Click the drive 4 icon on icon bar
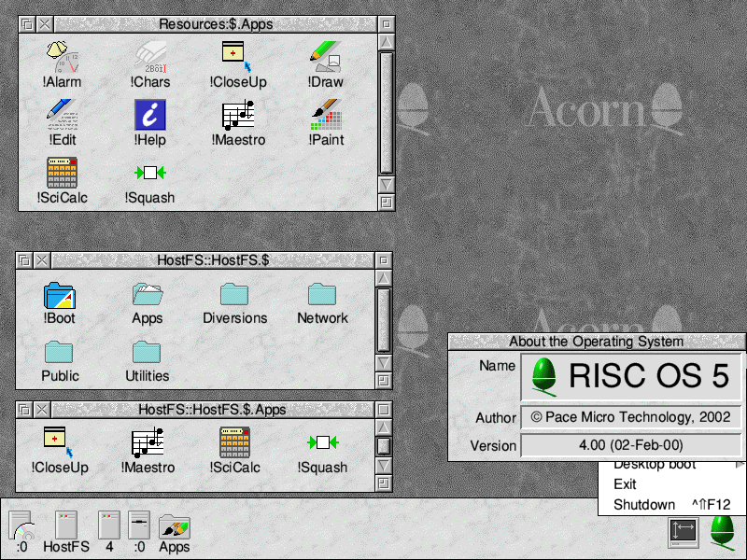Screen dimensions: 747x560 point(109,531)
